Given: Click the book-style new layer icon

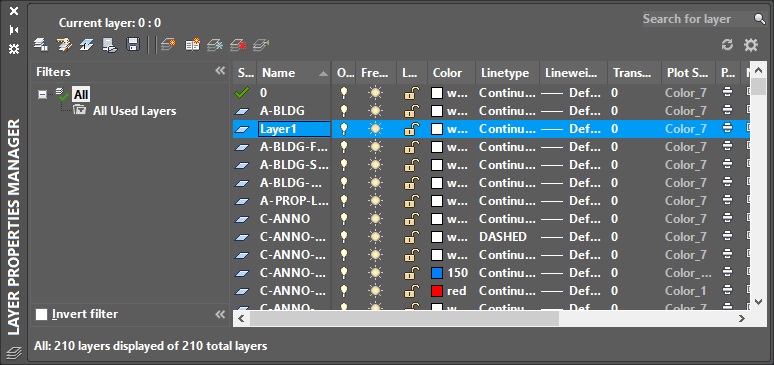Looking at the screenshot, I should click(x=192, y=45).
